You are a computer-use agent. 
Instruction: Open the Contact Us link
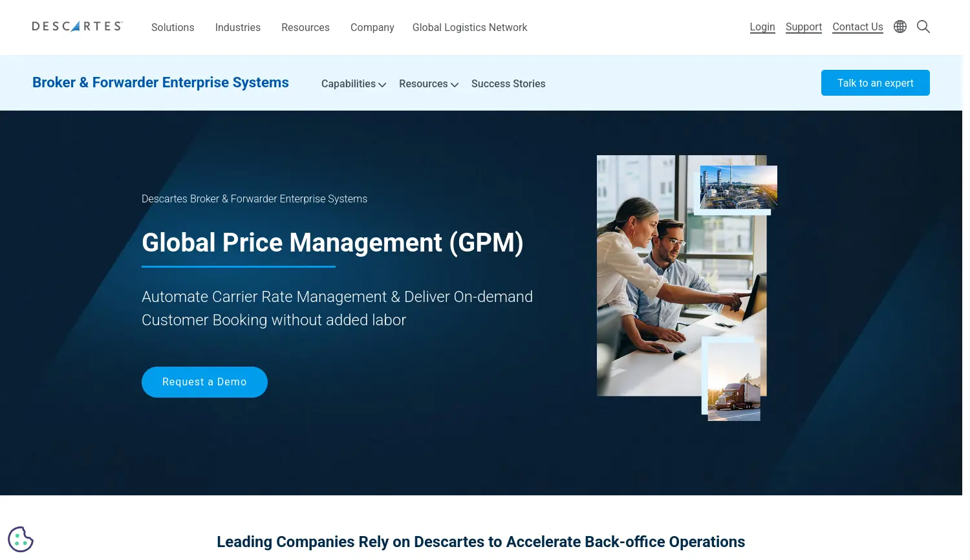tap(857, 27)
